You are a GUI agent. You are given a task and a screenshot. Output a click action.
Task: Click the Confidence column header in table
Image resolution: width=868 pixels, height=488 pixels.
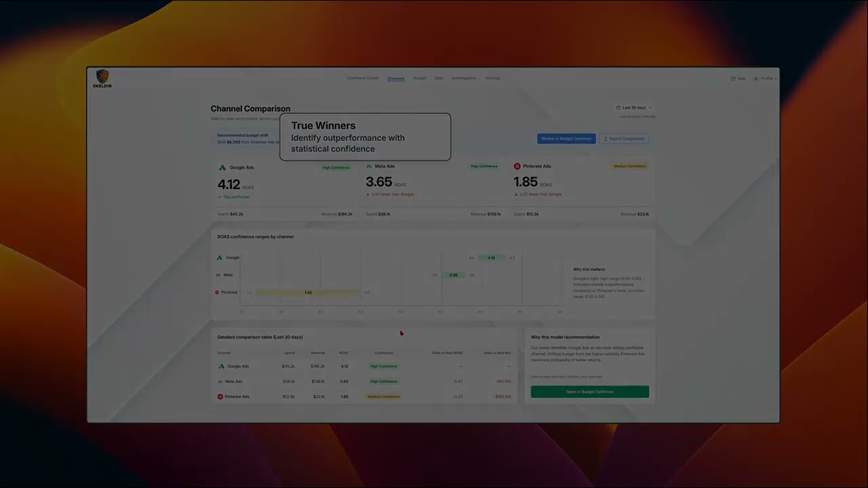tap(384, 353)
